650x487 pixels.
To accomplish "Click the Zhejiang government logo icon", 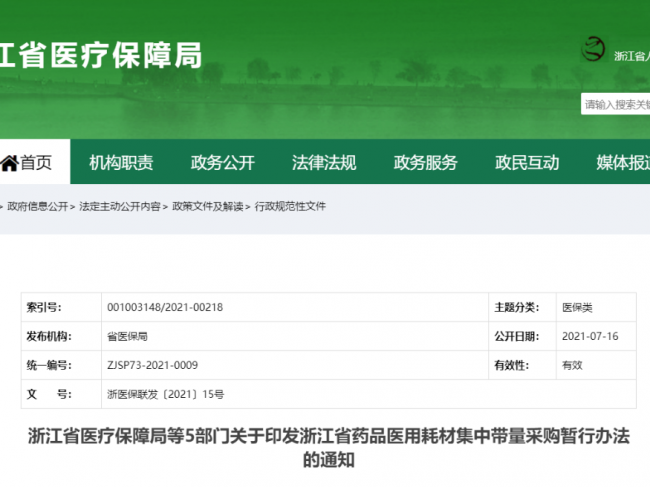I will click(x=593, y=49).
